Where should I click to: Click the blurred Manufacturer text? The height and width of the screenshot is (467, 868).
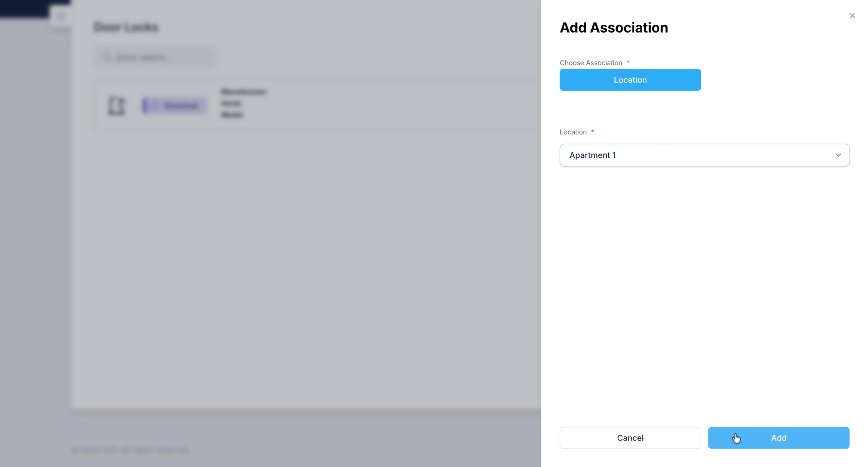click(x=244, y=92)
